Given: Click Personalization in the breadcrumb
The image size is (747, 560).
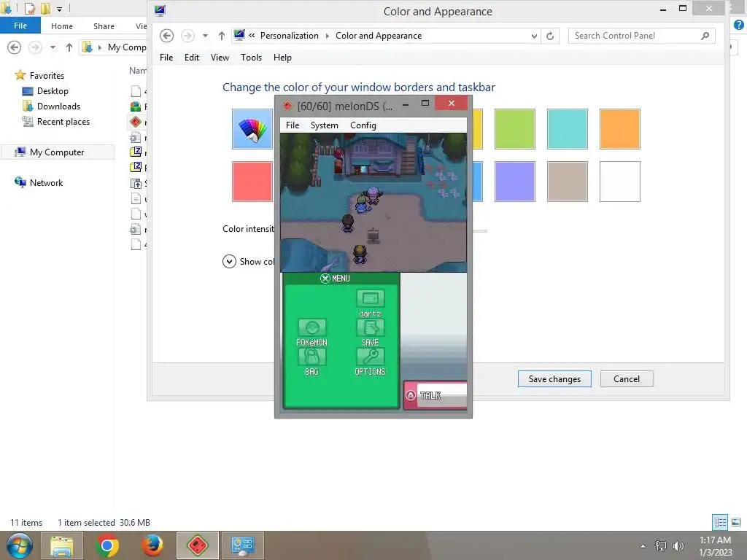Looking at the screenshot, I should point(289,36).
